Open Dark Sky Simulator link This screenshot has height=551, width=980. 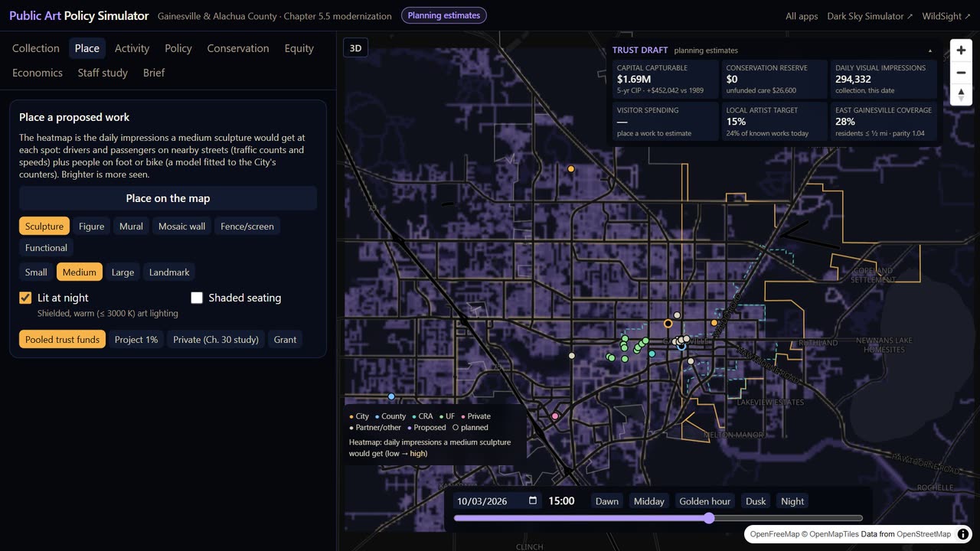coord(870,16)
